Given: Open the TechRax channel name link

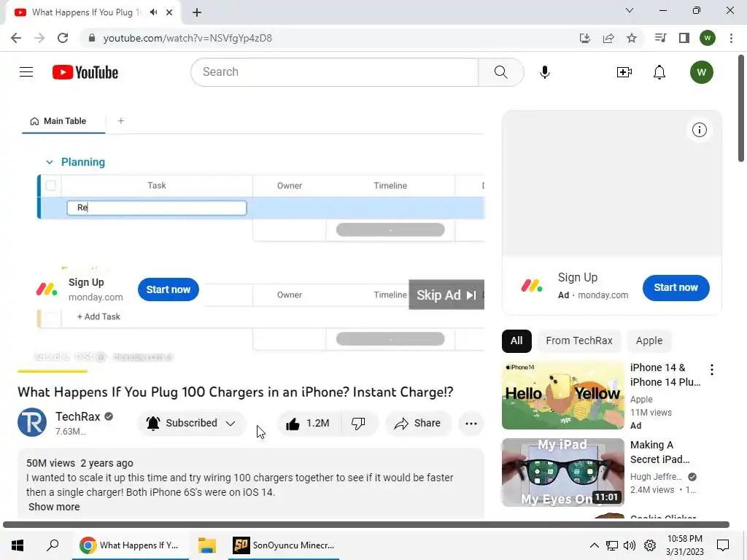Looking at the screenshot, I should click(77, 416).
